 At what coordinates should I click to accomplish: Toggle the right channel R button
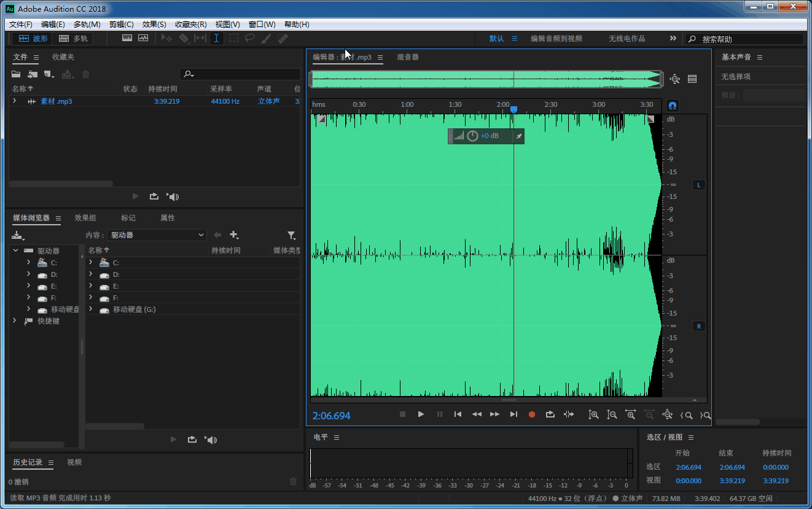[699, 326]
